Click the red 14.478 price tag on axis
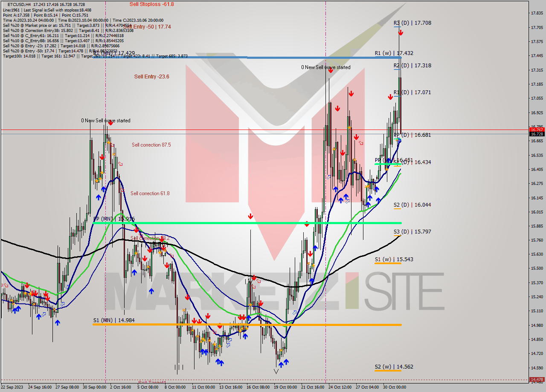Viewport: 546px width, 392px height. (536, 379)
